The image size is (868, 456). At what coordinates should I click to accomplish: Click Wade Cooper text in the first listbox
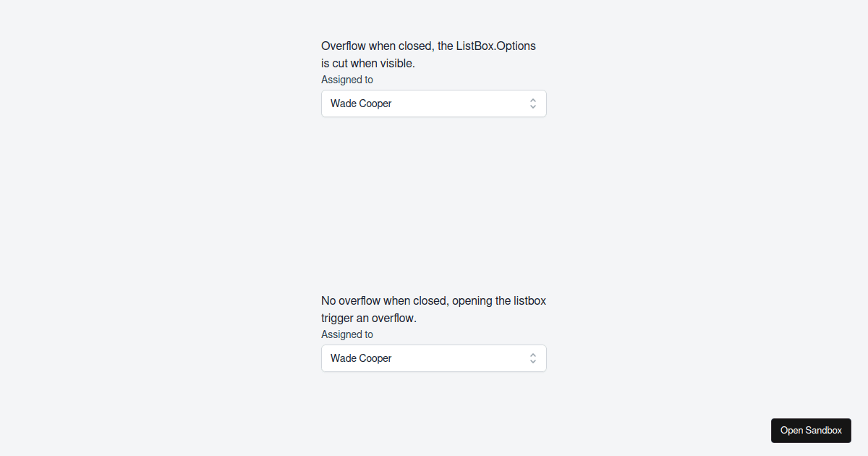361,104
